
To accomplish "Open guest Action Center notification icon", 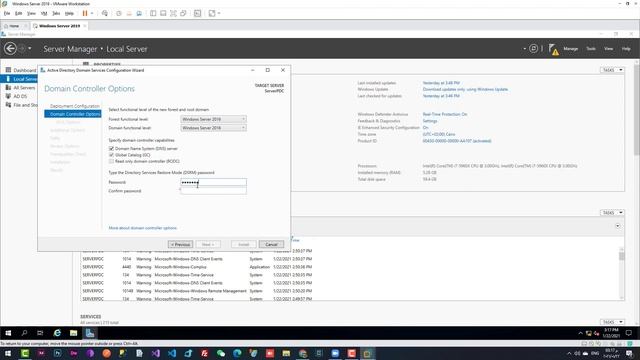I will click(629, 333).
